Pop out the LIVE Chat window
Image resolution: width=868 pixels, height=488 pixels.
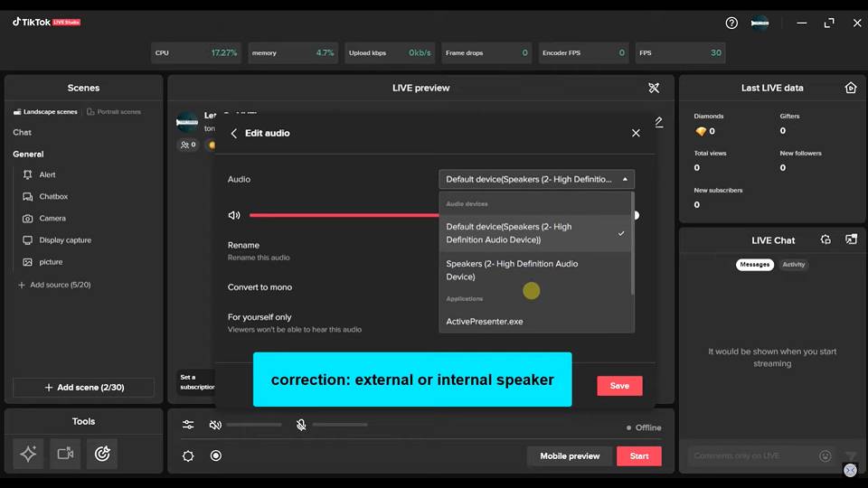click(x=851, y=239)
